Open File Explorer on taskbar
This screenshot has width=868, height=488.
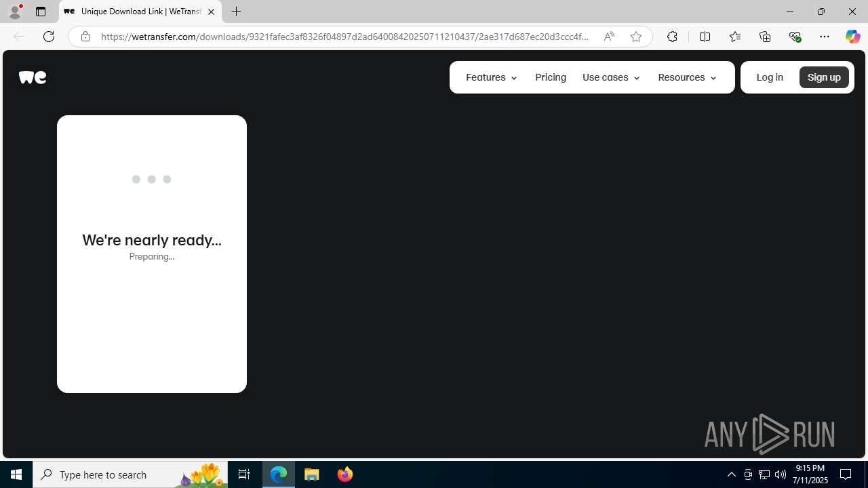tap(312, 474)
